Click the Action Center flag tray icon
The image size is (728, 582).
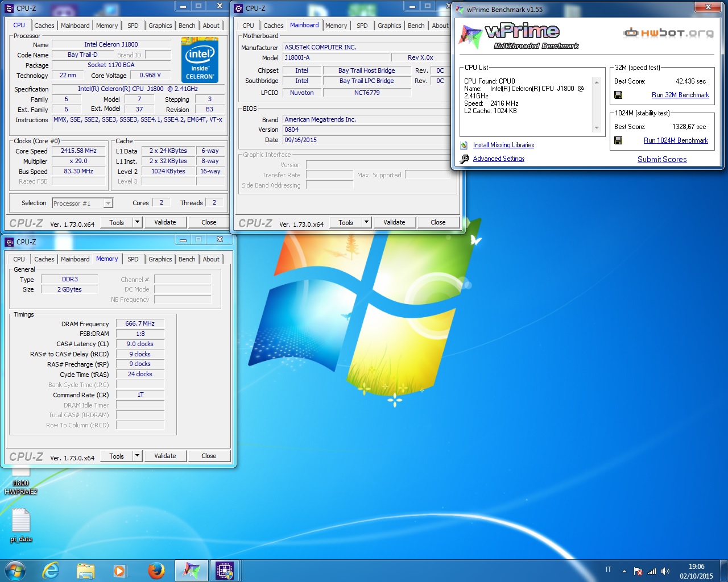click(638, 571)
